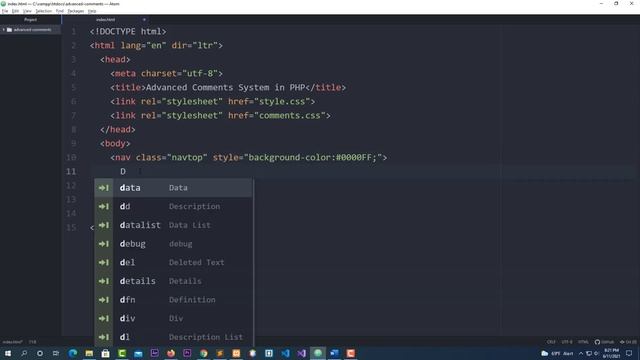Open Microsoft Store from taskbar
The image size is (640, 360).
(105, 353)
